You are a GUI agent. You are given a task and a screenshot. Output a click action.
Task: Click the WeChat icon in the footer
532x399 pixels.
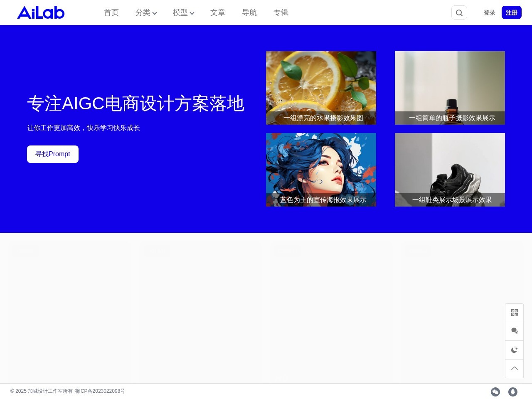click(495, 392)
